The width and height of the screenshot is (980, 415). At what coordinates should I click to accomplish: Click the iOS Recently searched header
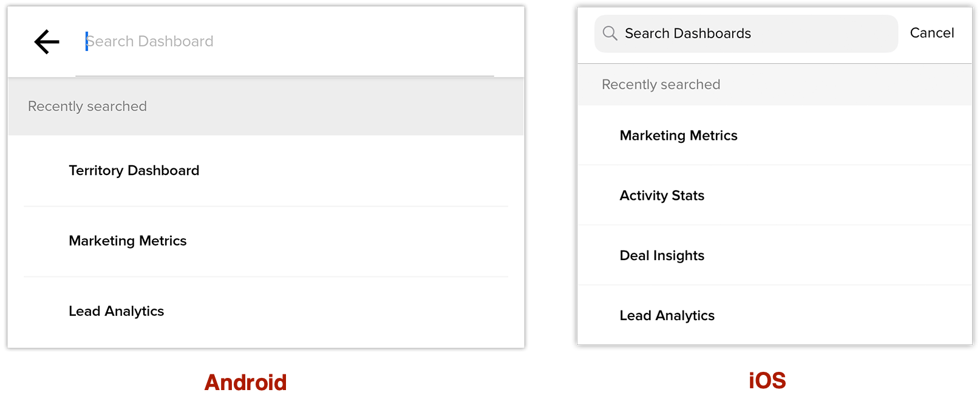[x=661, y=84]
